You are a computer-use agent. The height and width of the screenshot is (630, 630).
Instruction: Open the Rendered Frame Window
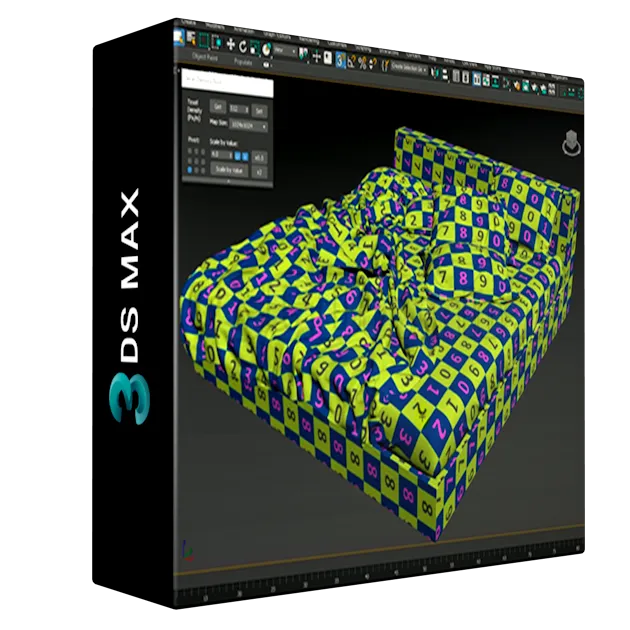click(526, 87)
